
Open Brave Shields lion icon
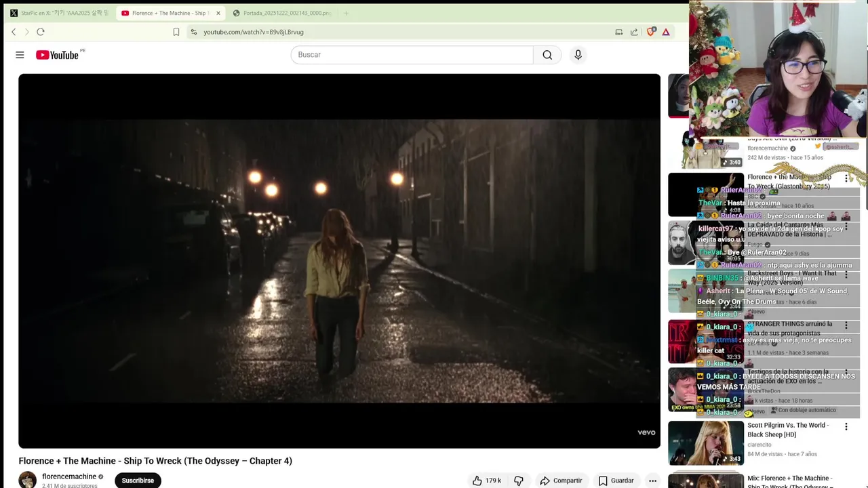pos(651,32)
